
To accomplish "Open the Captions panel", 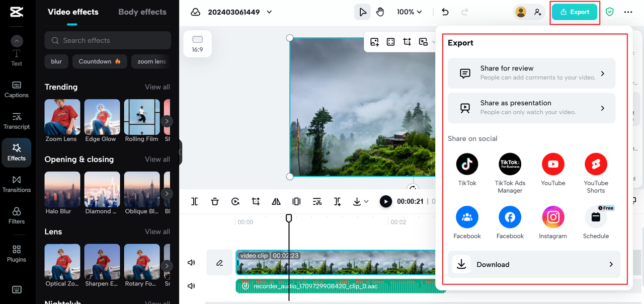I will 17,90.
